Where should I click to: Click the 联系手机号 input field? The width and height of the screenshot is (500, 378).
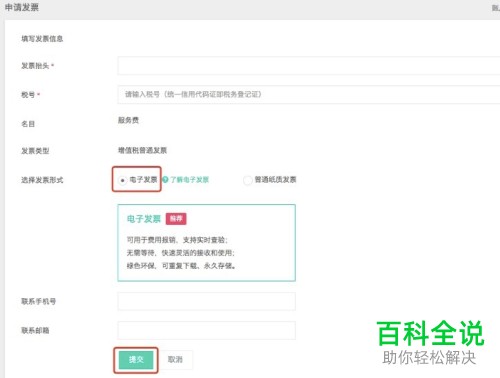206,301
